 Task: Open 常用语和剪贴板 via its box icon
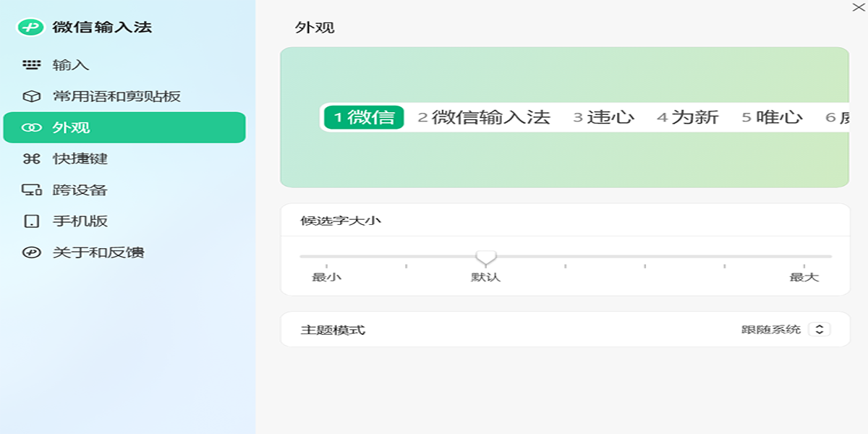[x=30, y=96]
